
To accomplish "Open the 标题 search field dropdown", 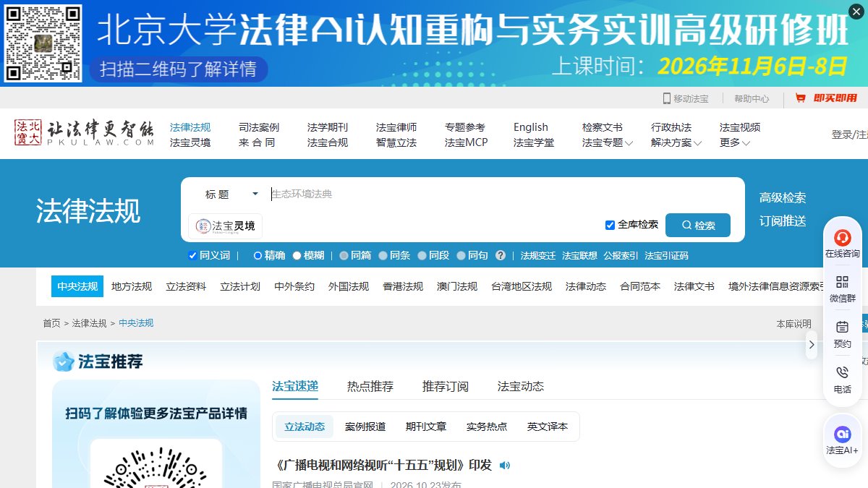I will (230, 194).
